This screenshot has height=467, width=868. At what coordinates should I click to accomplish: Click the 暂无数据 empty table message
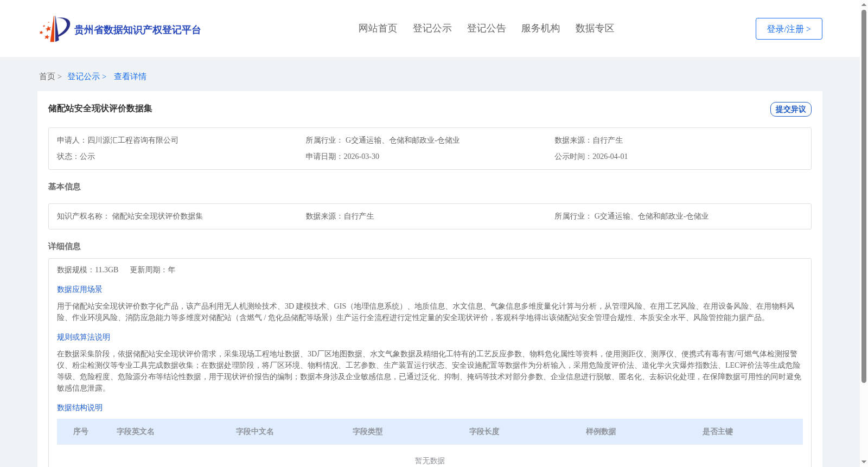[x=430, y=460]
